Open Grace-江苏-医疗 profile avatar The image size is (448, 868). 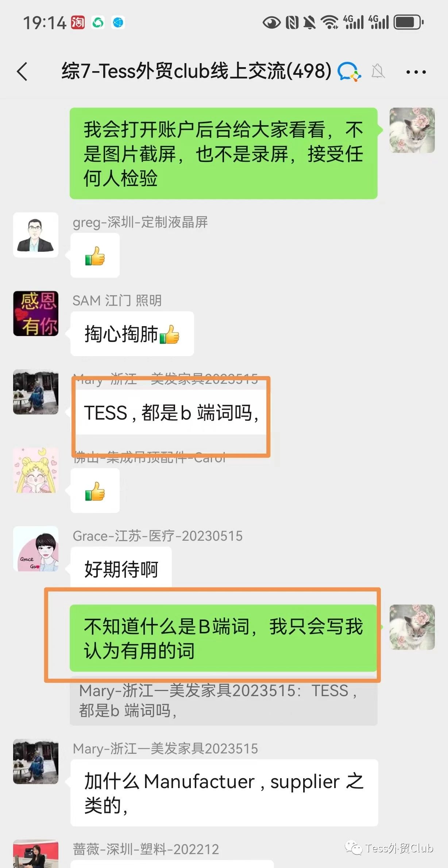coord(36,549)
